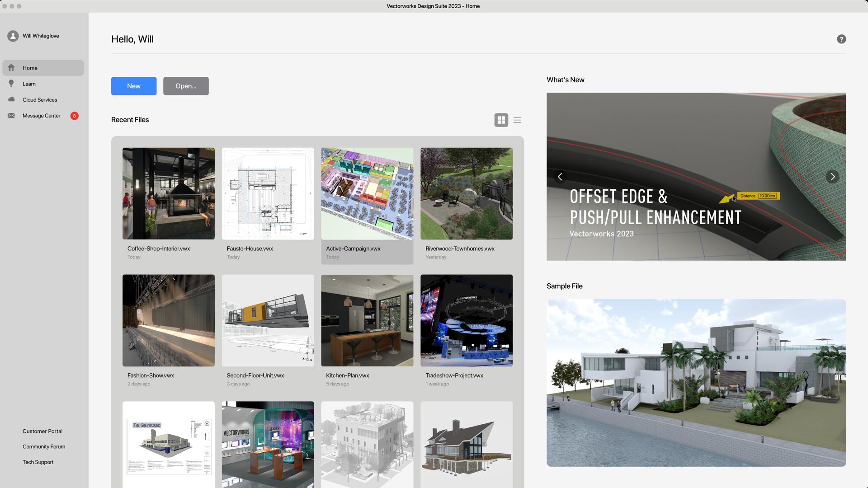Click the Home house icon in sidebar
Viewport: 868px width, 488px height.
pyautogui.click(x=11, y=68)
